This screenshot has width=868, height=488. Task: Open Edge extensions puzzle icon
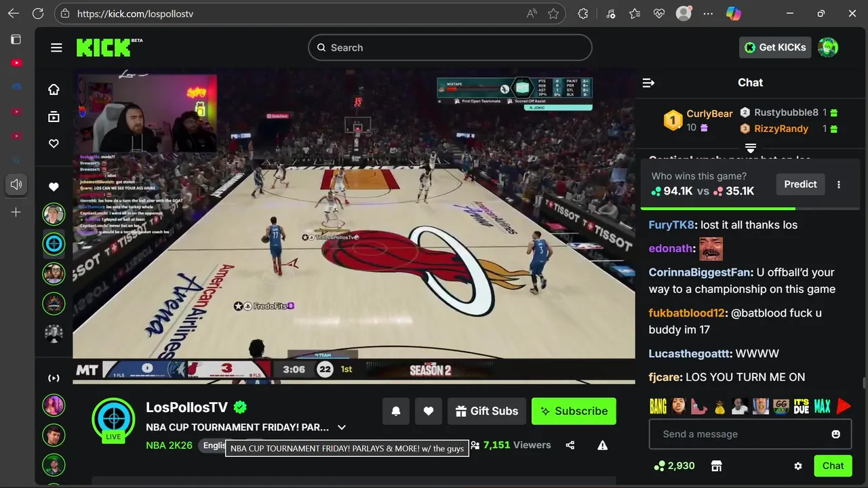click(583, 14)
